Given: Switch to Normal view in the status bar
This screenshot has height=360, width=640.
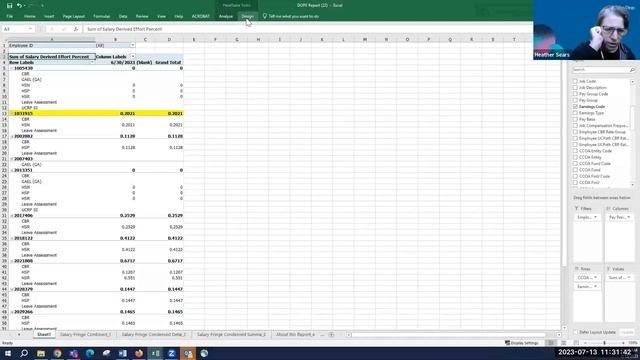Looking at the screenshot, I should coord(551,343).
